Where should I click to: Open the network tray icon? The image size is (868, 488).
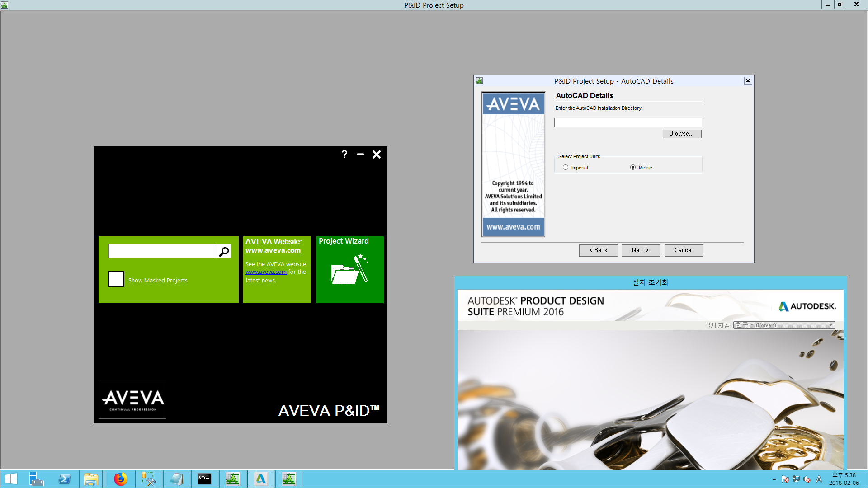pos(796,479)
